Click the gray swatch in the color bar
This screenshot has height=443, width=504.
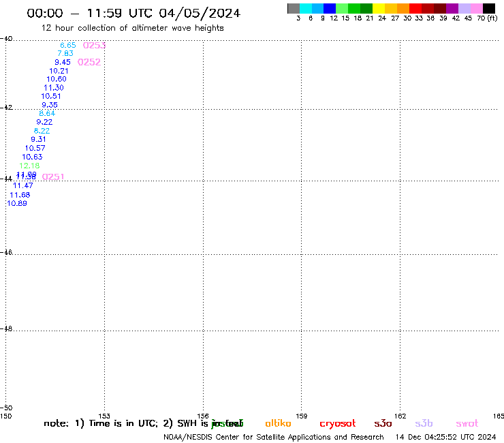coord(294,8)
